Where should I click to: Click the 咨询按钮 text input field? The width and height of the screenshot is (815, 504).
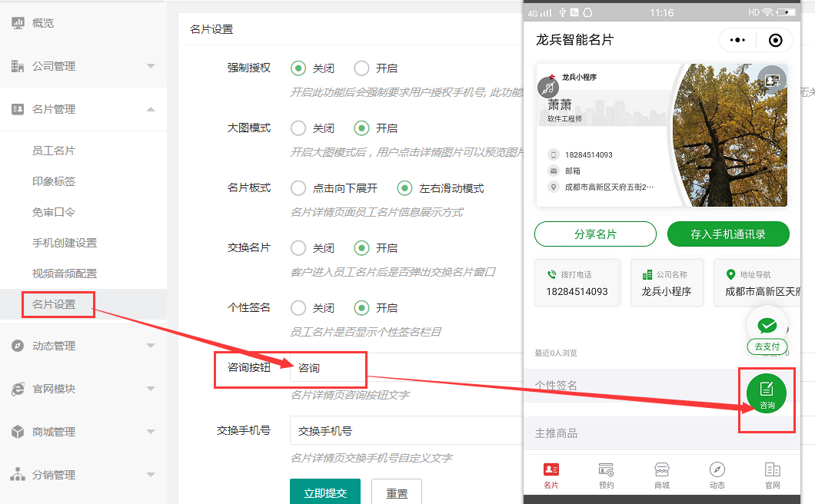click(x=328, y=368)
